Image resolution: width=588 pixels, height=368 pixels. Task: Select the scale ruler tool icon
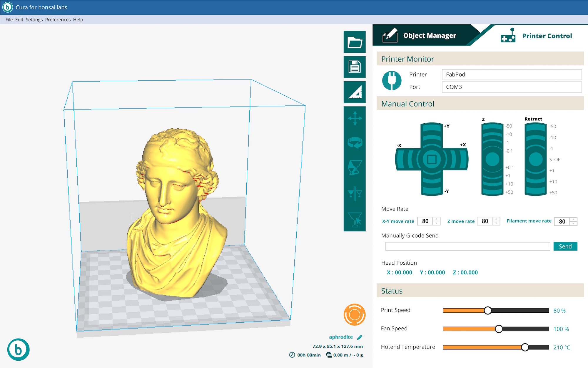click(x=355, y=92)
